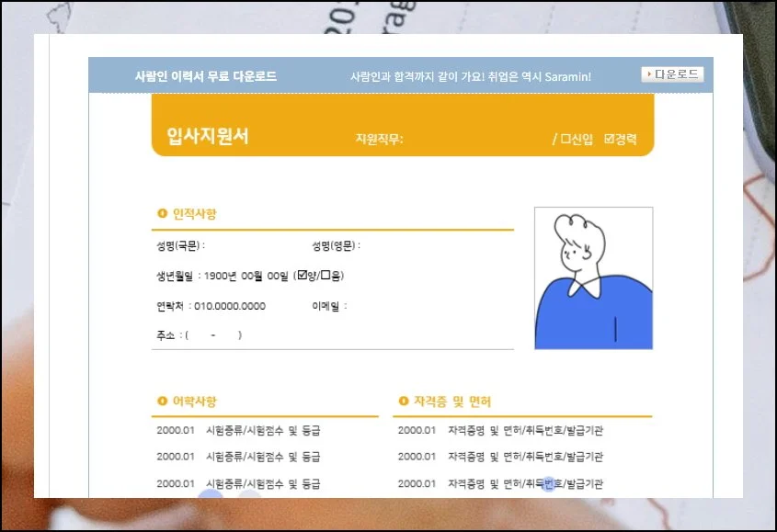Toggle the 양 calendar checkbox
777x532 pixels.
(x=303, y=276)
